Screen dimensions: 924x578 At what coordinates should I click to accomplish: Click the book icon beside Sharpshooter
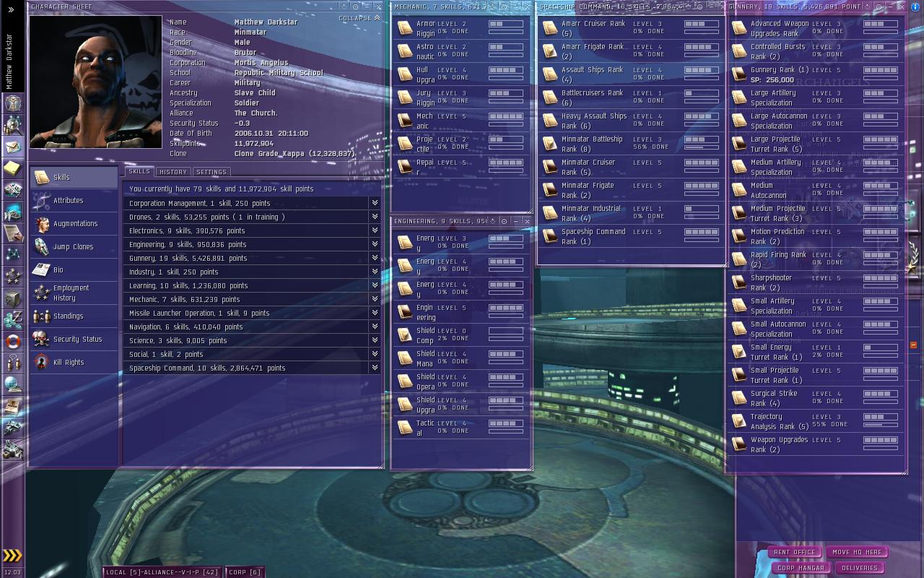tap(739, 282)
